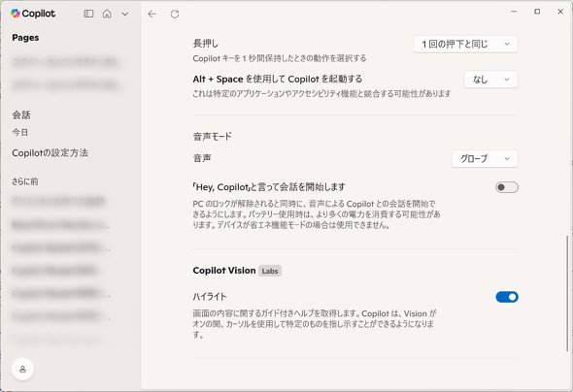Expand the chevron next to home icon
Image resolution: width=573 pixels, height=392 pixels.
pos(125,14)
